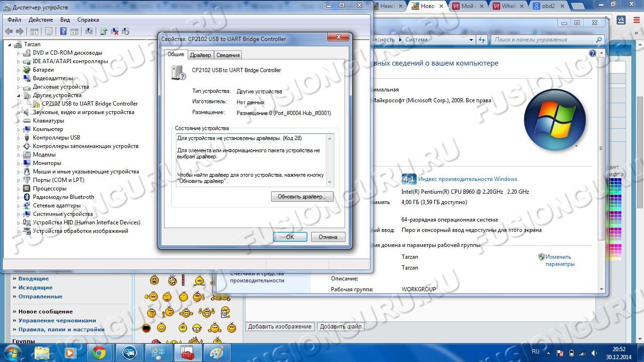Viewport: 644px width, 362px height.
Task: Select the Модемы tree item
Action: [x=44, y=155]
